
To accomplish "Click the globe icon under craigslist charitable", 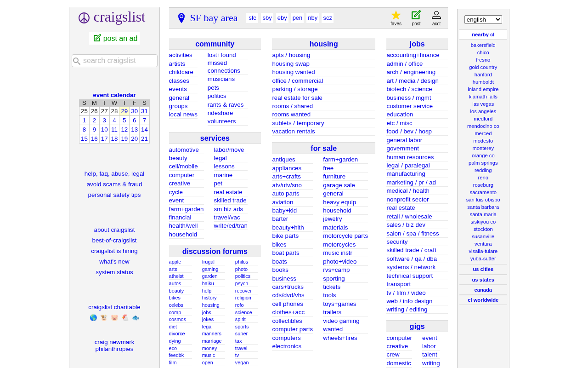I will 93,317.
